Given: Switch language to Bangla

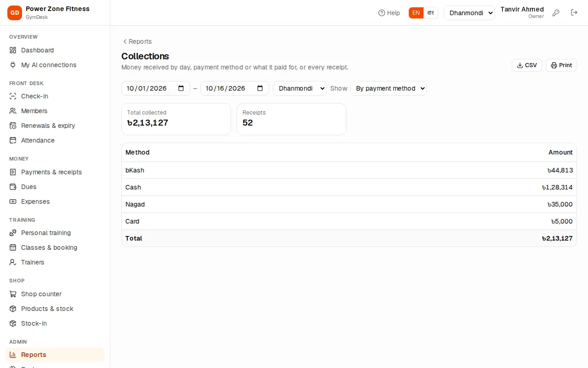Looking at the screenshot, I should (x=430, y=13).
